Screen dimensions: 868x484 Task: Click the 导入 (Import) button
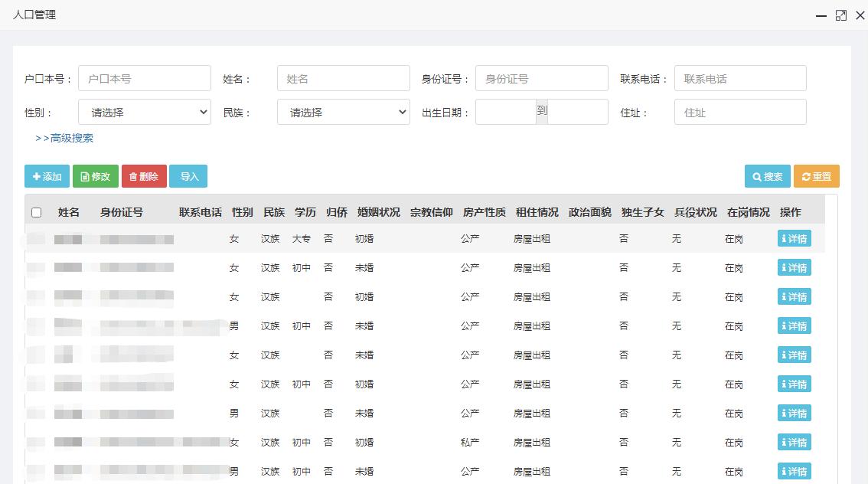188,175
